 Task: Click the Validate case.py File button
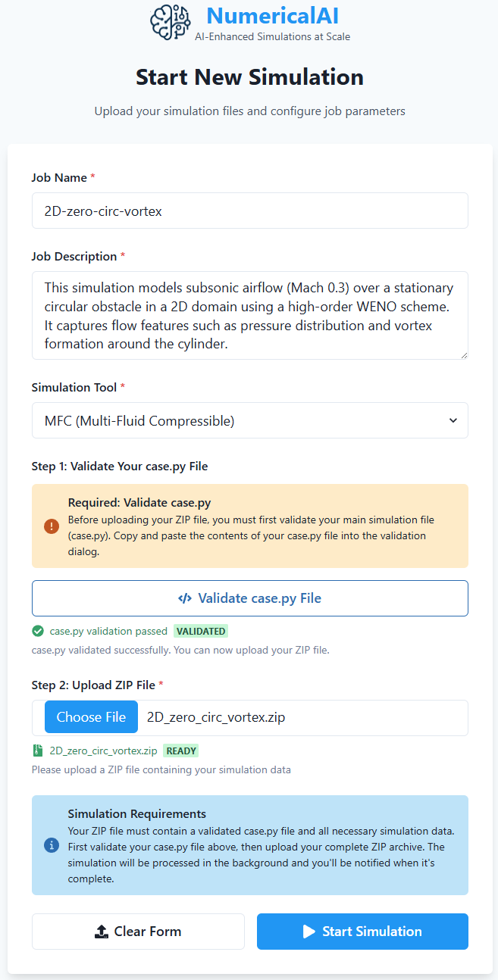click(x=250, y=598)
